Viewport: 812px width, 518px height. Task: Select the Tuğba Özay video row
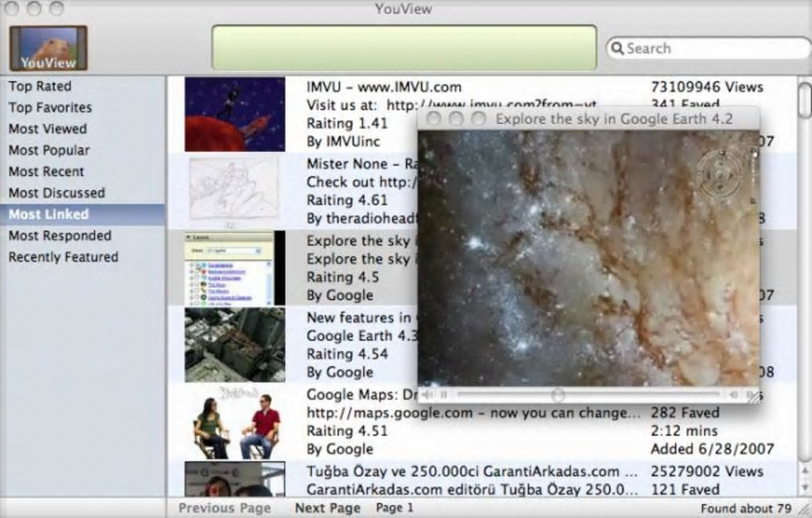472,480
